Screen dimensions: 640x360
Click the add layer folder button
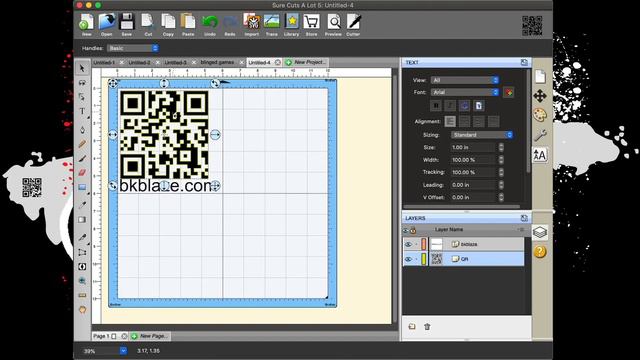(x=412, y=327)
